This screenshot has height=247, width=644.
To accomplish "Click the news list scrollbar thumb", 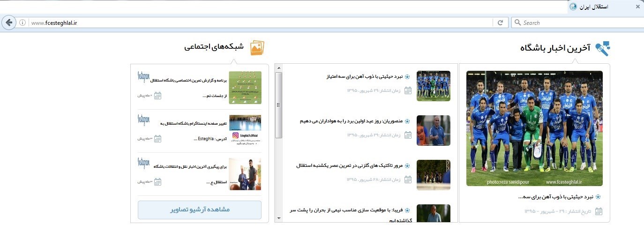I will pos(278,105).
